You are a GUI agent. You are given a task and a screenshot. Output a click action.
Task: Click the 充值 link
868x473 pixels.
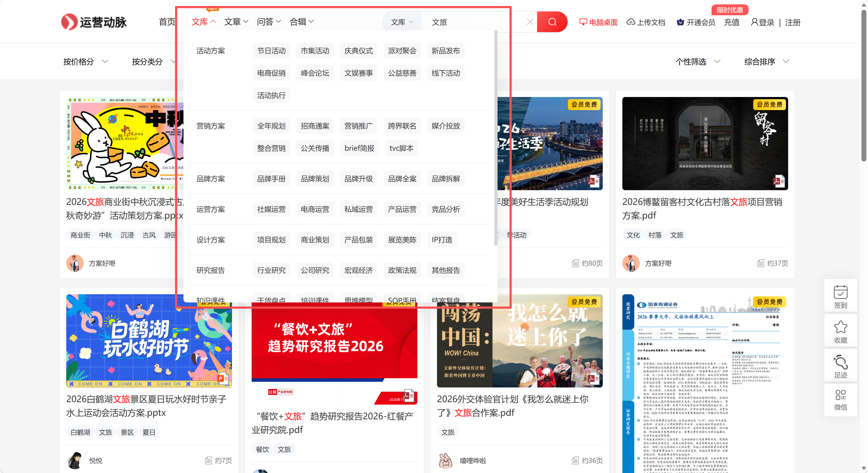point(731,22)
